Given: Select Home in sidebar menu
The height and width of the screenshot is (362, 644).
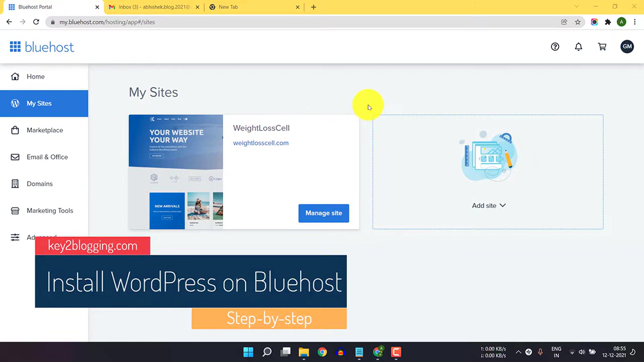Looking at the screenshot, I should pos(44,76).
